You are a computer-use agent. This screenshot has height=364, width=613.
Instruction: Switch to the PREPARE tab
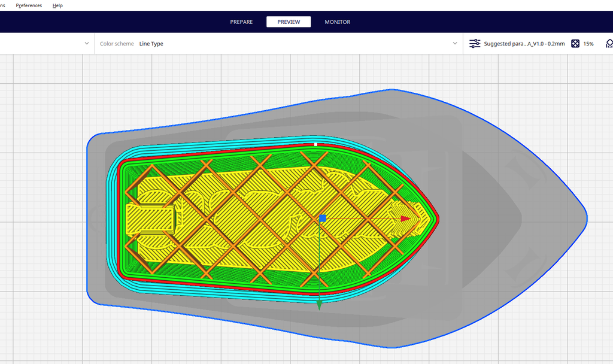point(241,22)
